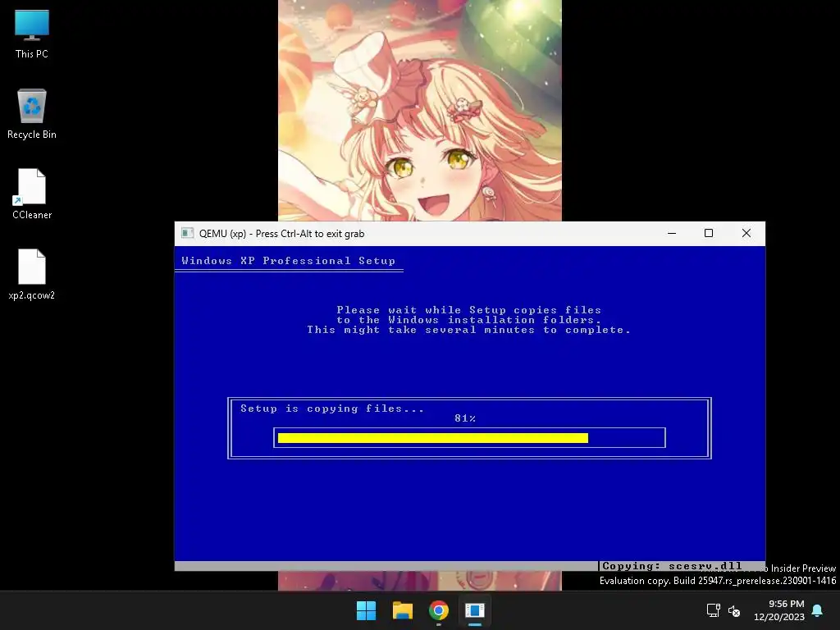Click the QEMU window title bar icon
Viewport: 840px width, 630px height.
(x=187, y=233)
